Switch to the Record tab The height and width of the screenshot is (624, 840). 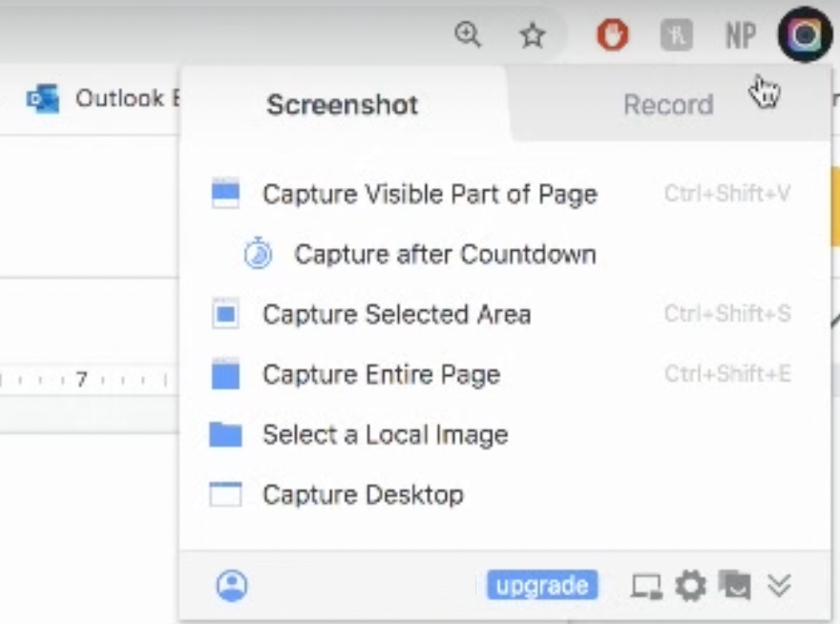click(668, 105)
